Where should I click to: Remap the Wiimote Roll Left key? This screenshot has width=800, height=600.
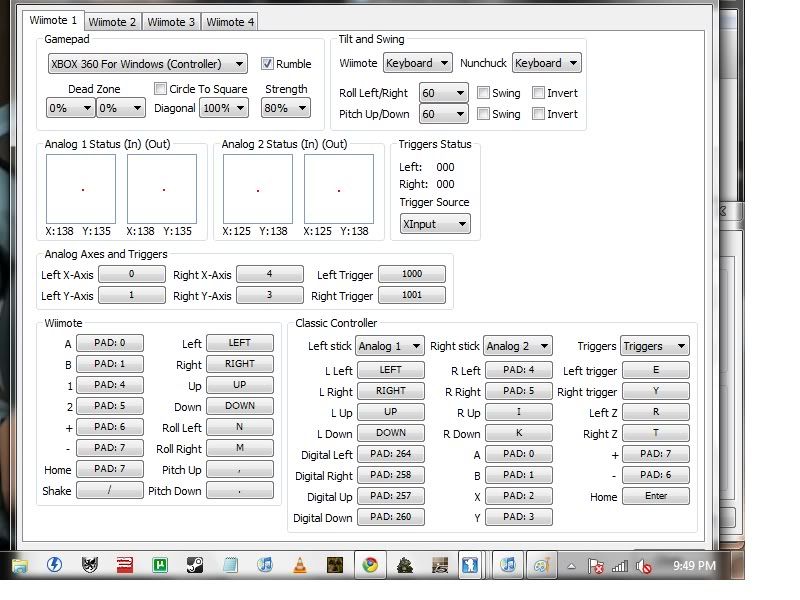[240, 427]
